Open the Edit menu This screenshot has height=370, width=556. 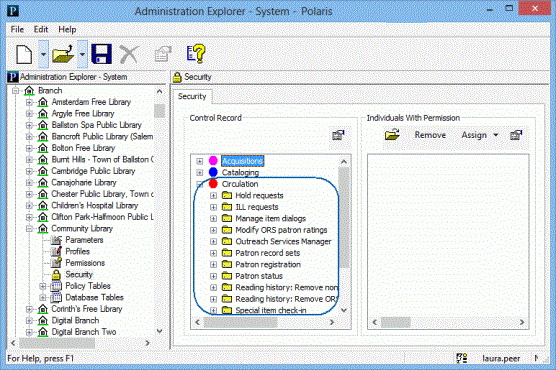(x=41, y=29)
